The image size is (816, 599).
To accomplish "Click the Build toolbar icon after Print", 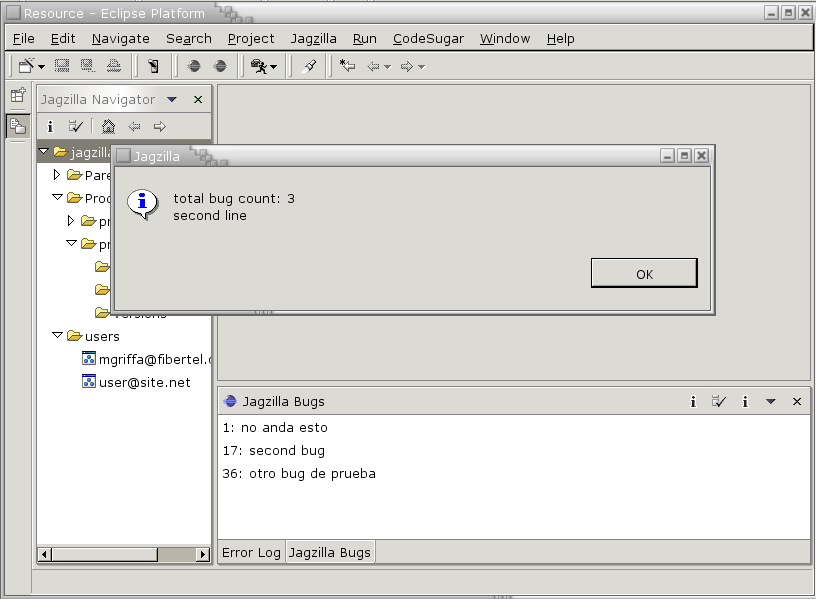I will [154, 66].
